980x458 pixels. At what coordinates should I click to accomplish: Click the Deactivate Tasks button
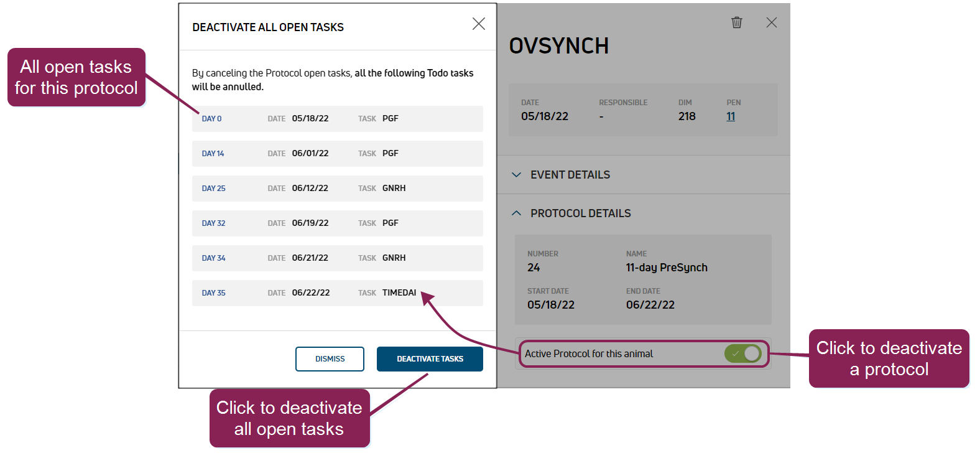pos(430,359)
